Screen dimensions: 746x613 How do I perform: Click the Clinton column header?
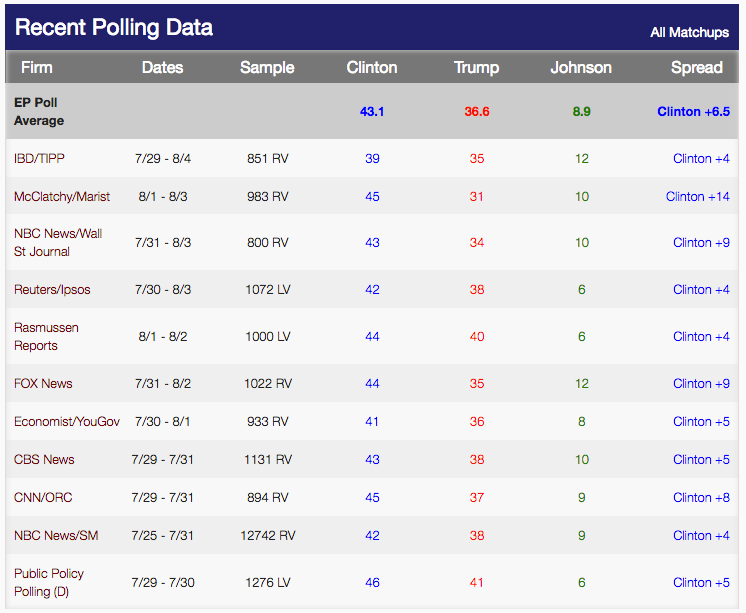pyautogui.click(x=372, y=68)
